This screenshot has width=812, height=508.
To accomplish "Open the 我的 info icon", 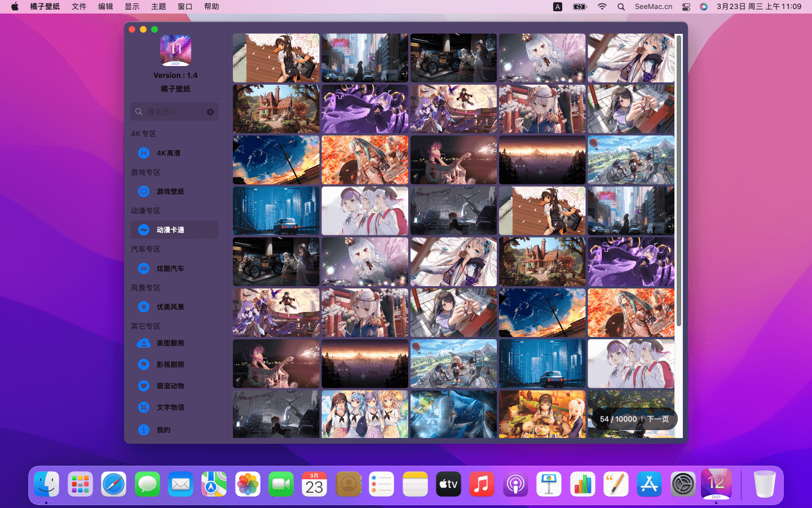I will click(x=144, y=430).
